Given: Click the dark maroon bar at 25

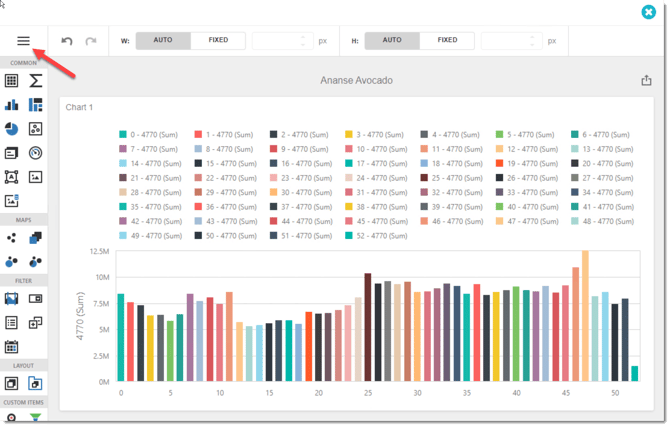Looking at the screenshot, I should tap(368, 327).
